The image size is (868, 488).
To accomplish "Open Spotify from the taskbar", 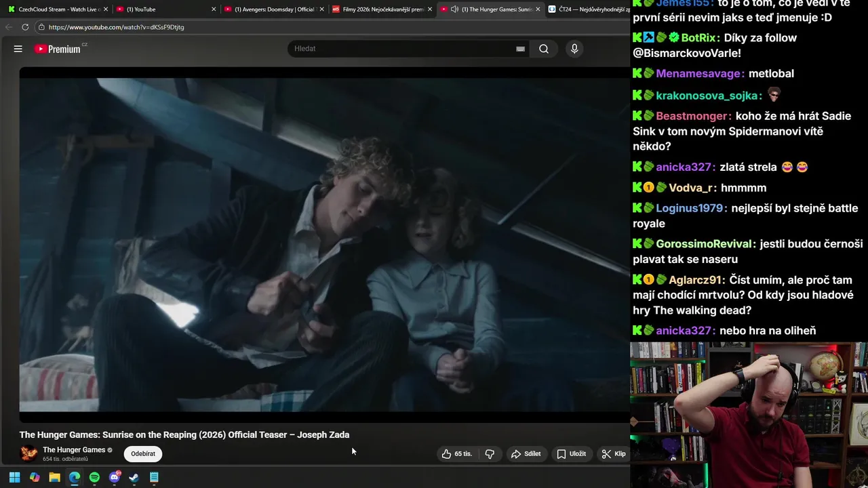I will 94,477.
